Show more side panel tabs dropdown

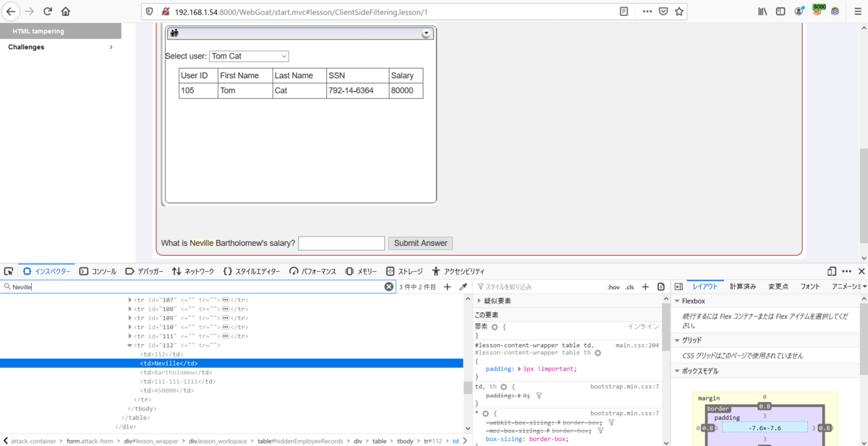click(864, 287)
